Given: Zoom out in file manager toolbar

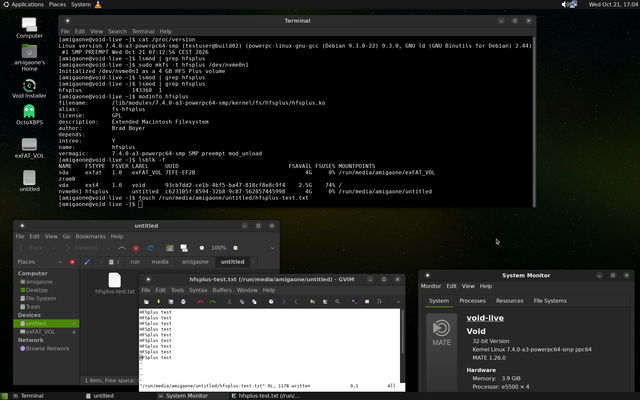Looking at the screenshot, I should [x=202, y=248].
